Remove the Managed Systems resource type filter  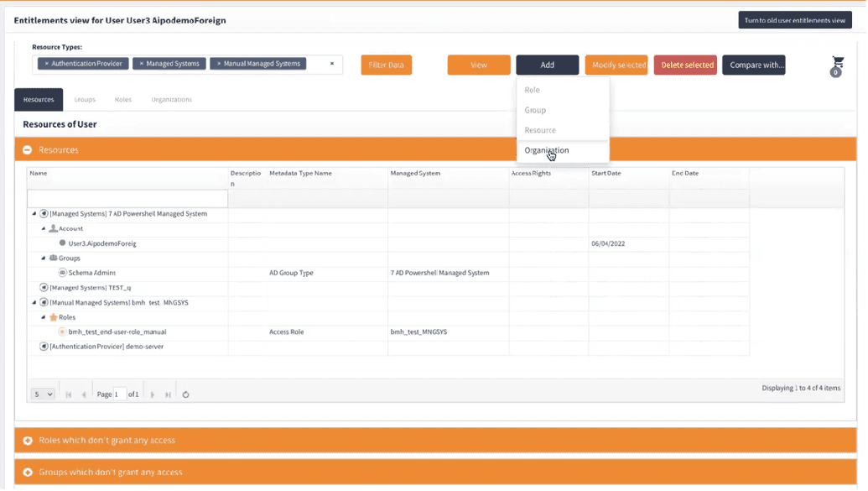pyautogui.click(x=142, y=64)
